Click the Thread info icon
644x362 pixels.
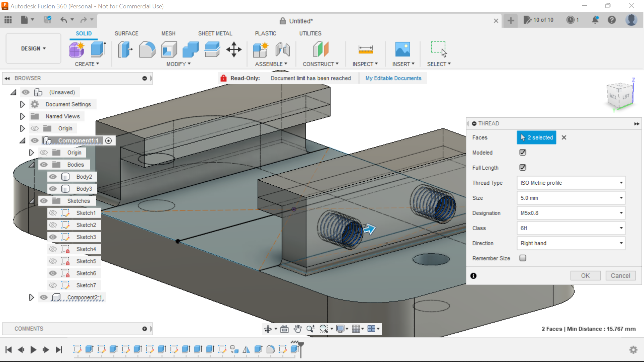click(473, 276)
